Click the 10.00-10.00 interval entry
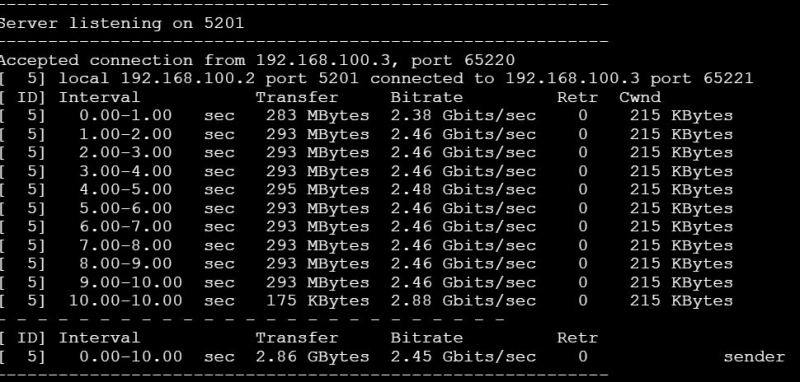The image size is (800, 382). pyautogui.click(x=126, y=301)
